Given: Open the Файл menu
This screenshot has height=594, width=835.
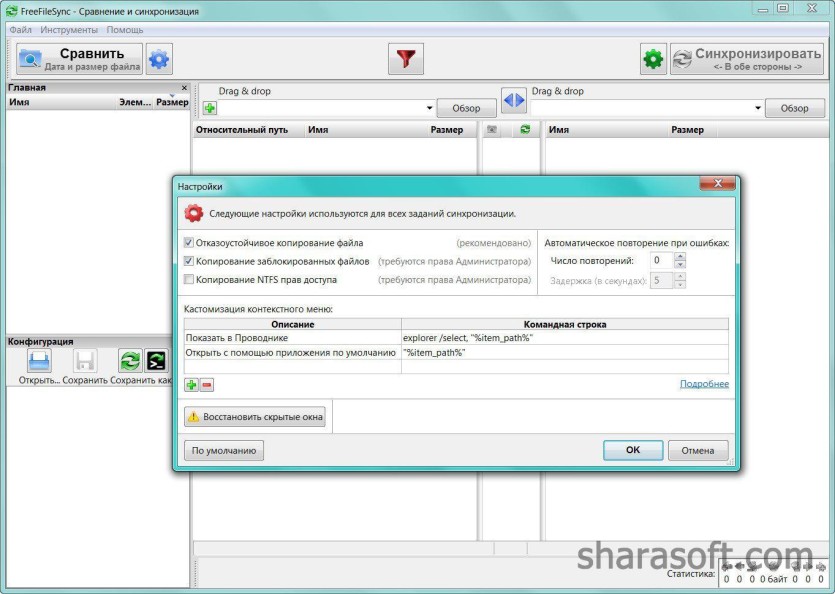Looking at the screenshot, I should pyautogui.click(x=20, y=30).
